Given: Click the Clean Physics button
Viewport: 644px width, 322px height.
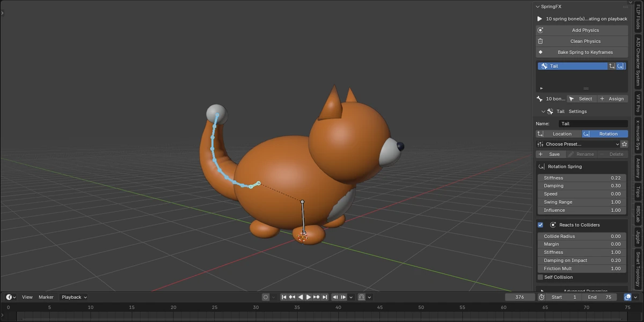Looking at the screenshot, I should (x=582, y=41).
